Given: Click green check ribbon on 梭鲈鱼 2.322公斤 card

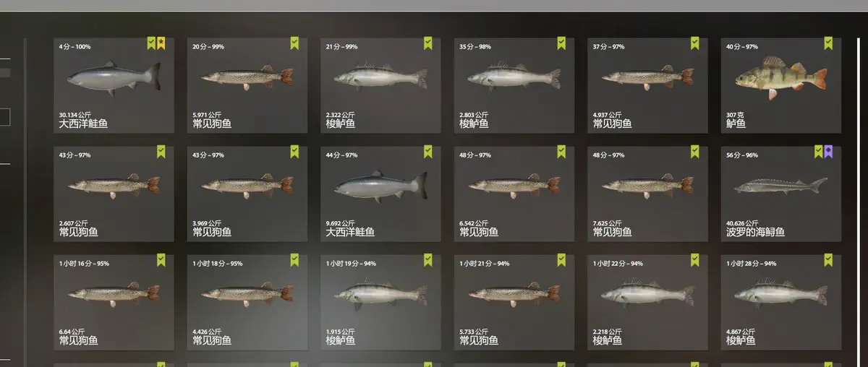Looking at the screenshot, I should 428,43.
